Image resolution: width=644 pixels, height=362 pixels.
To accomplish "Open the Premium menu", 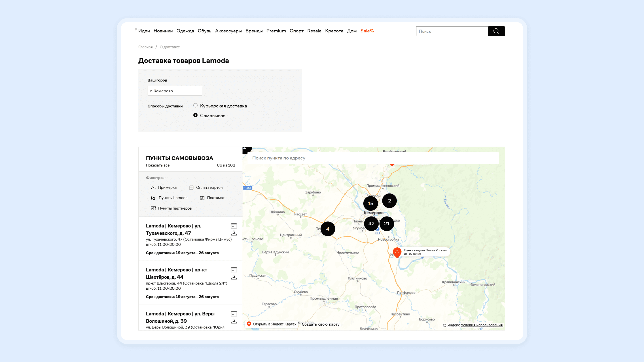I will coord(276,31).
